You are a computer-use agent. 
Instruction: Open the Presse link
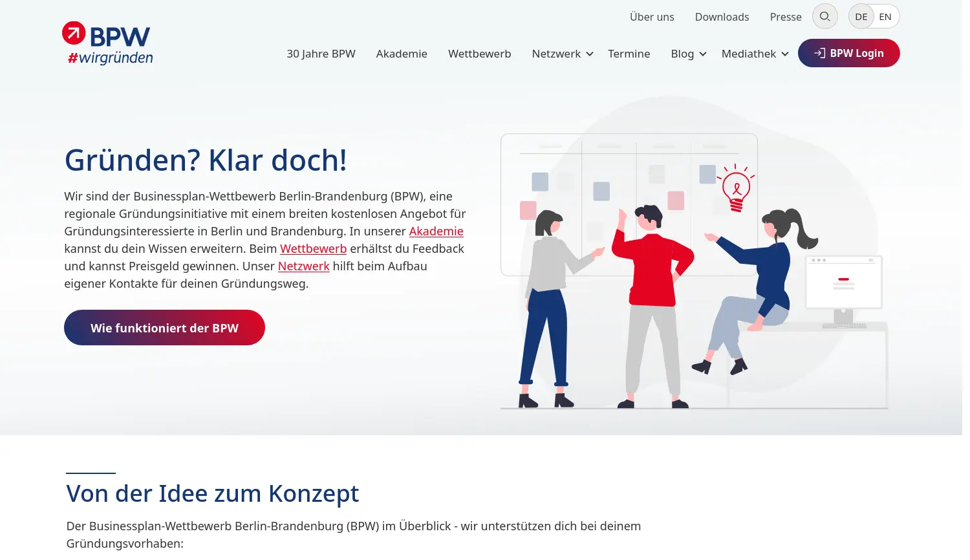(x=785, y=17)
